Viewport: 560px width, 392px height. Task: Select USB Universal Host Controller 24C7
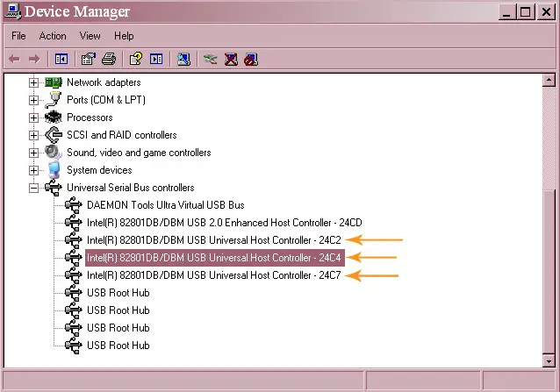(214, 275)
